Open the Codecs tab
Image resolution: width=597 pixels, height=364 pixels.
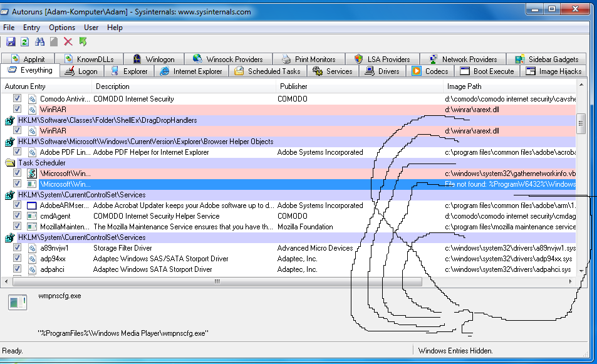click(x=430, y=71)
